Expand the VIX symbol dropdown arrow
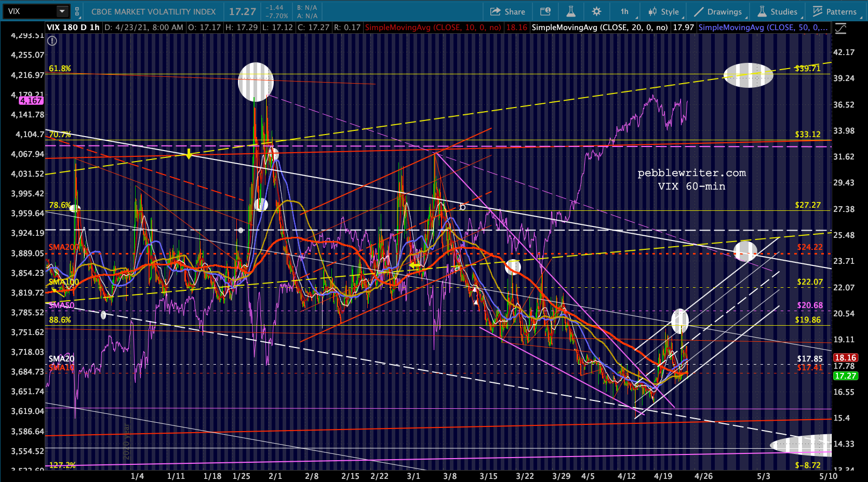This screenshot has width=868, height=482. 62,11
